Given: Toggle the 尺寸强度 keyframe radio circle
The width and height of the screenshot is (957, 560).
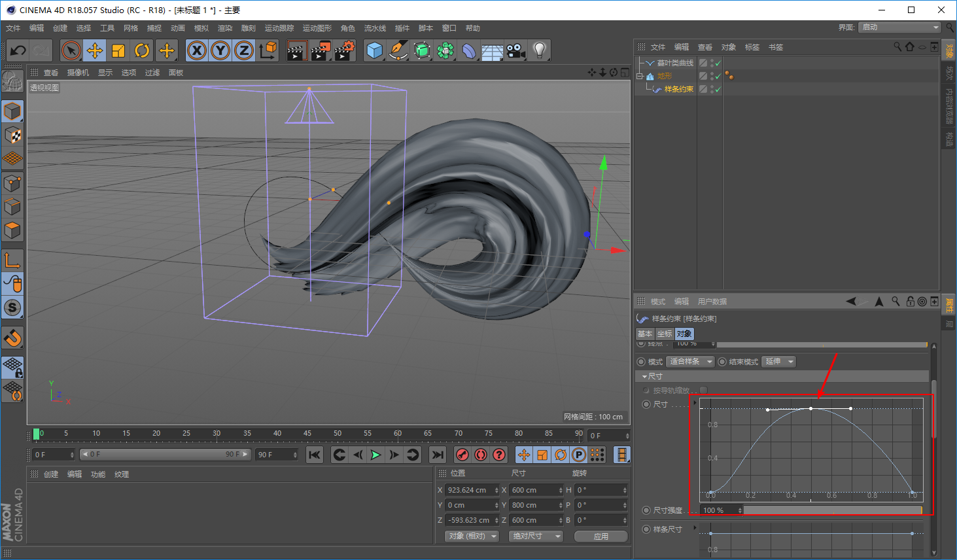Looking at the screenshot, I should 646,510.
